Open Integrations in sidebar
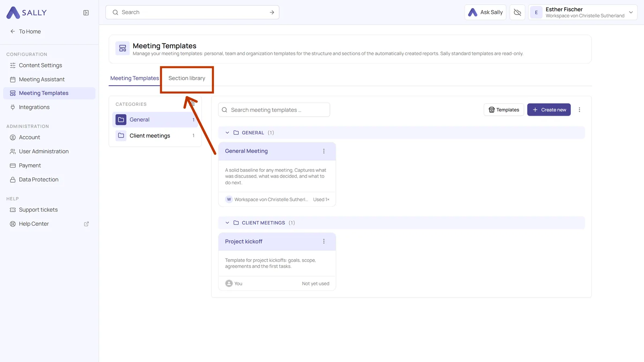644x362 pixels. click(49, 107)
